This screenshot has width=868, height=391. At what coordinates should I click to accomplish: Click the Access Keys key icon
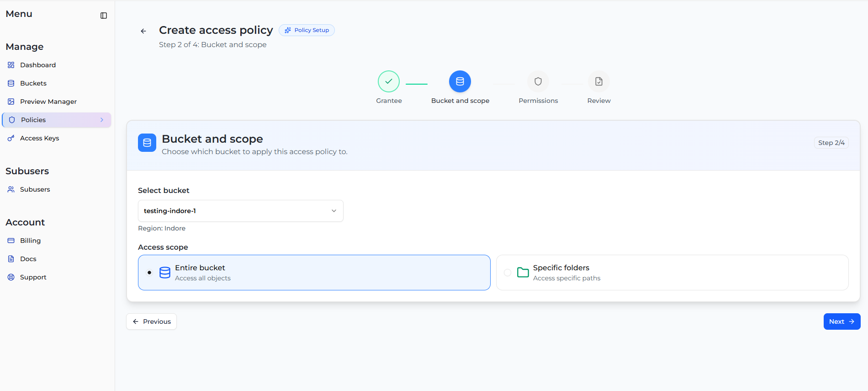click(11, 138)
